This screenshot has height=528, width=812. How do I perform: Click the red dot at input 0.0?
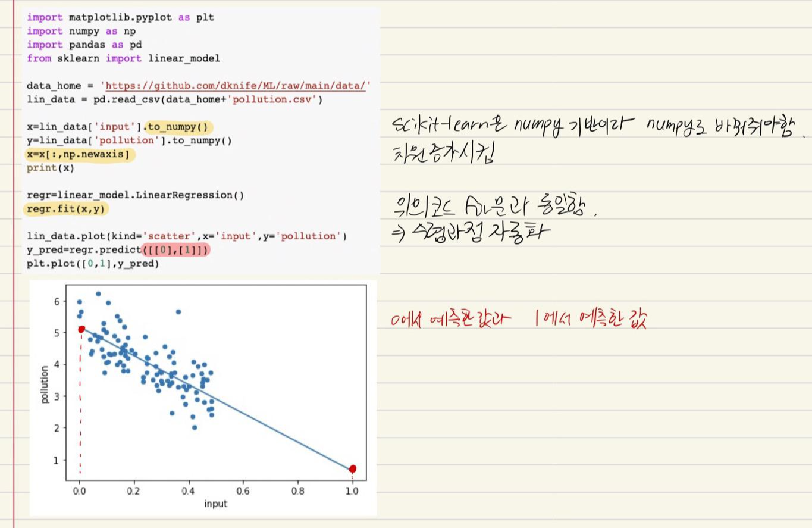coord(81,329)
